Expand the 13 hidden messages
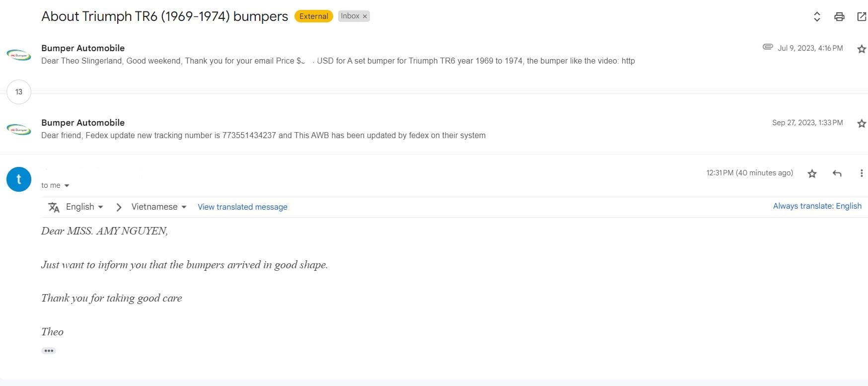The image size is (868, 386). [x=19, y=92]
